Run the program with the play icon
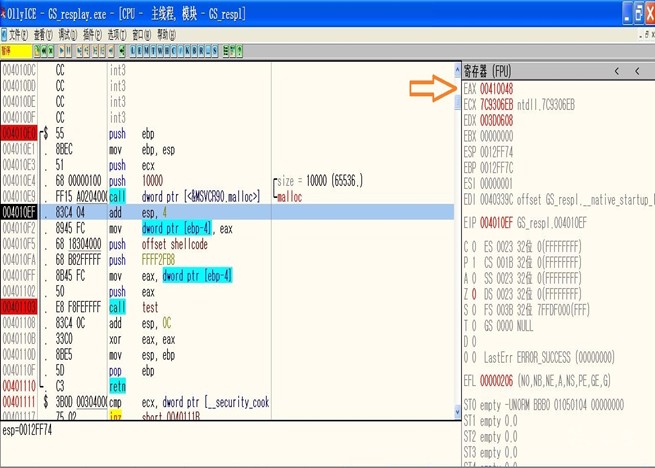 61,51
